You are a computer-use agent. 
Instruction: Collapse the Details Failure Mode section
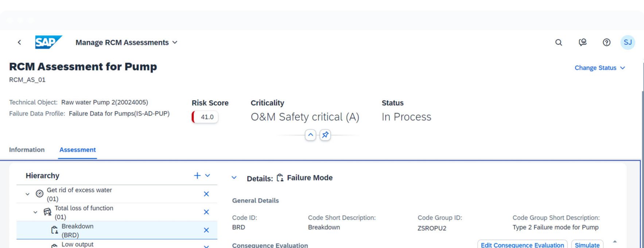234,178
